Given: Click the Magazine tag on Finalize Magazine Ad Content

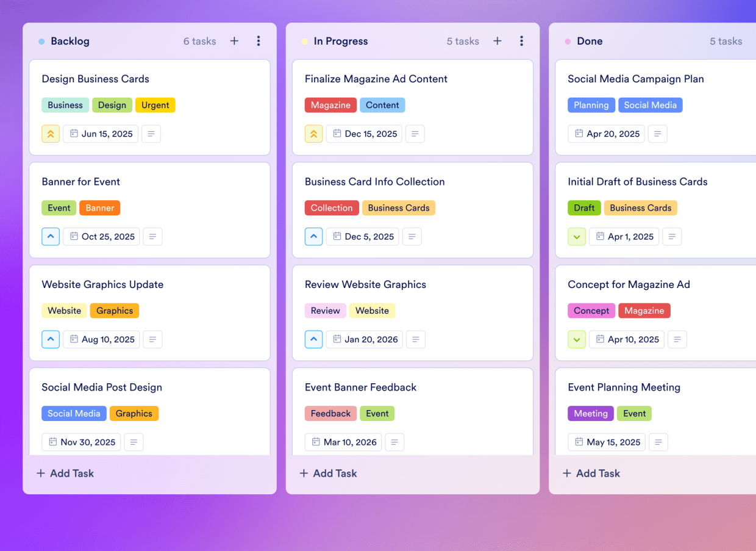Looking at the screenshot, I should coord(330,105).
